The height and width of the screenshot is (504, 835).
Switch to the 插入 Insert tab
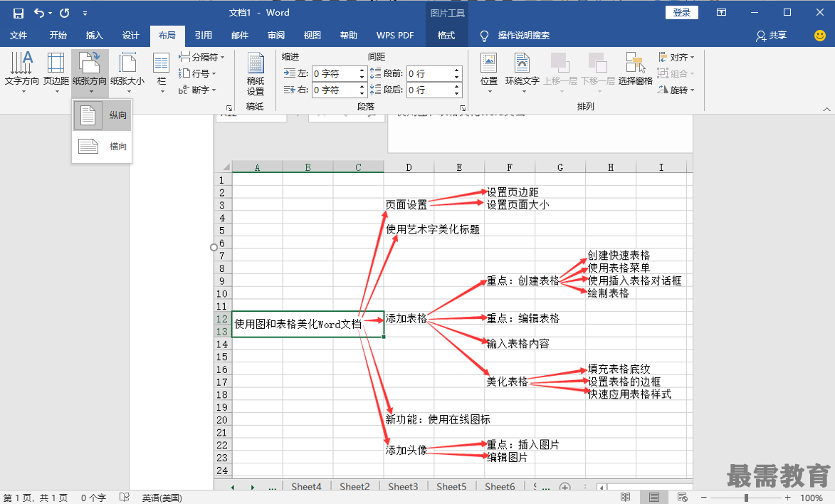[94, 35]
